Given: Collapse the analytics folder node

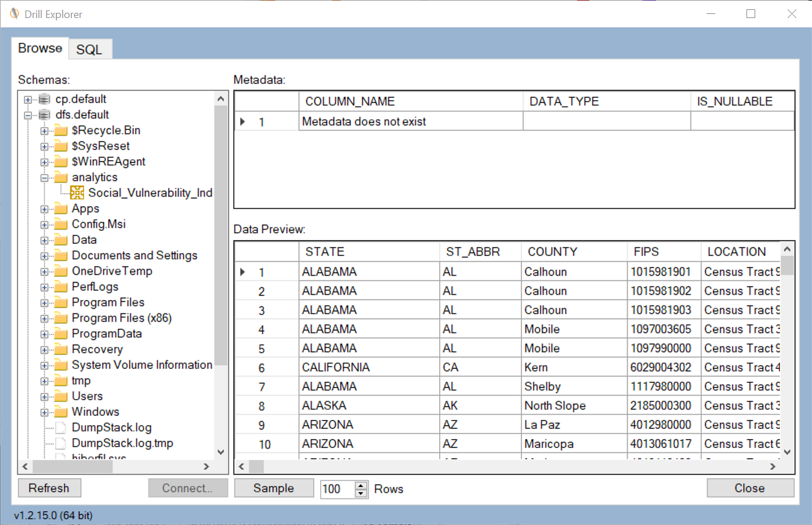Looking at the screenshot, I should tap(45, 176).
